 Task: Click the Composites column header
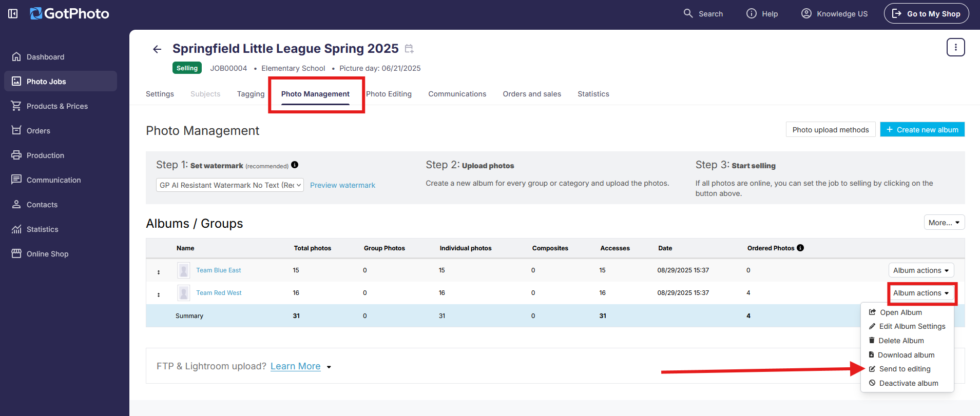tap(550, 248)
